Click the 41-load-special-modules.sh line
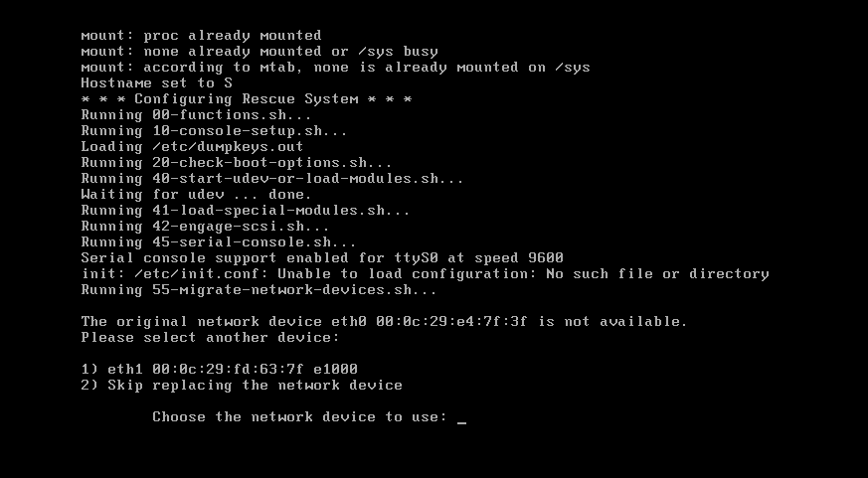This screenshot has height=478, width=868. click(246, 210)
